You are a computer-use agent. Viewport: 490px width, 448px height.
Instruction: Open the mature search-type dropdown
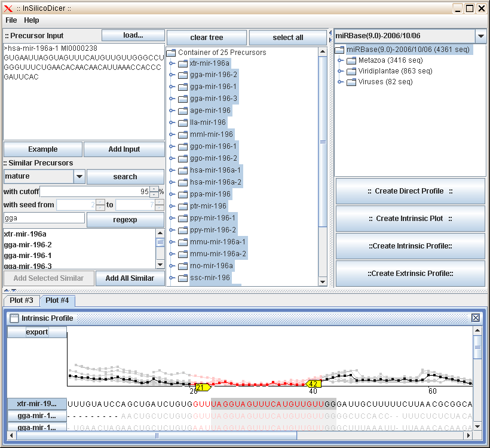pyautogui.click(x=79, y=177)
